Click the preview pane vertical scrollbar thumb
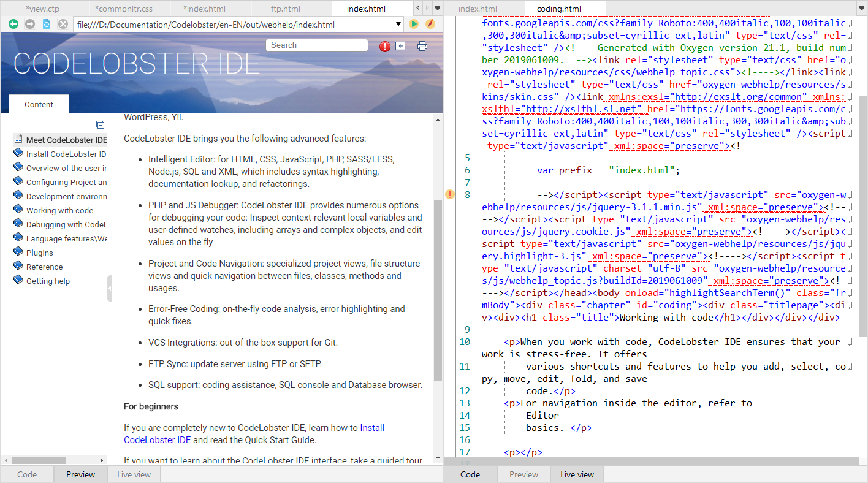 438,291
